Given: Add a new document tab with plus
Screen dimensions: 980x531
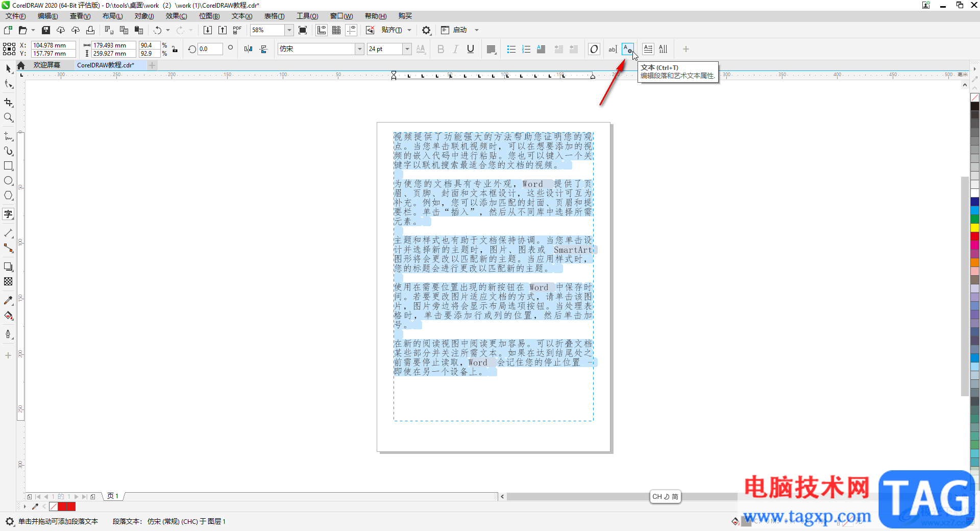Looking at the screenshot, I should coord(152,65).
